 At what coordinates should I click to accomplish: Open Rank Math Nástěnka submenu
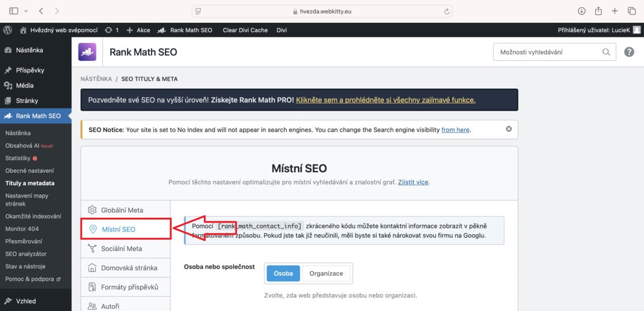(18, 133)
